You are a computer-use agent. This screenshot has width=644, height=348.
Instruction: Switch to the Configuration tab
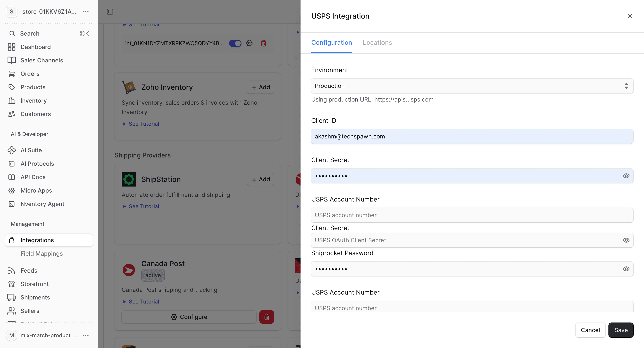(331, 43)
